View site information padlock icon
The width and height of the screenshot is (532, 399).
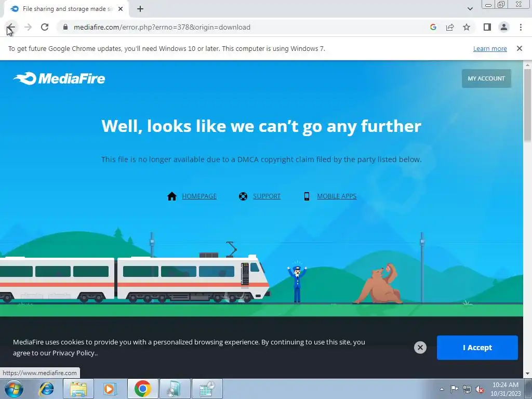pyautogui.click(x=65, y=27)
